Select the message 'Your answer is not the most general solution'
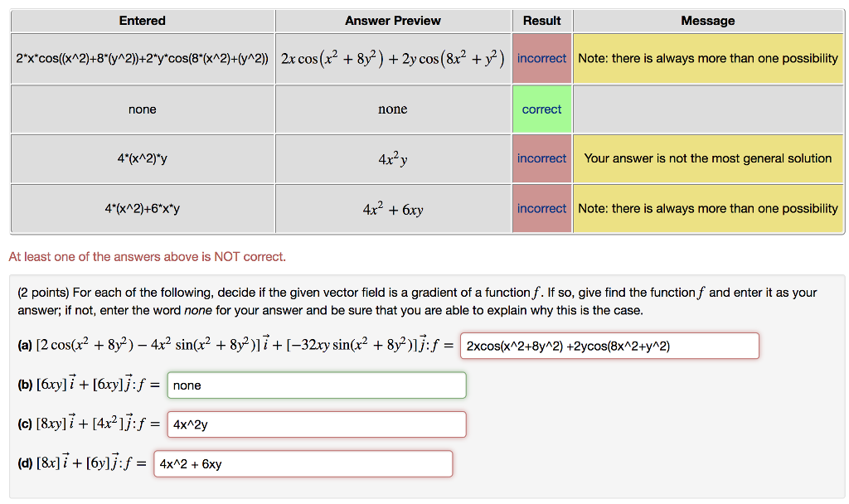The width and height of the screenshot is (849, 504). coord(708,158)
